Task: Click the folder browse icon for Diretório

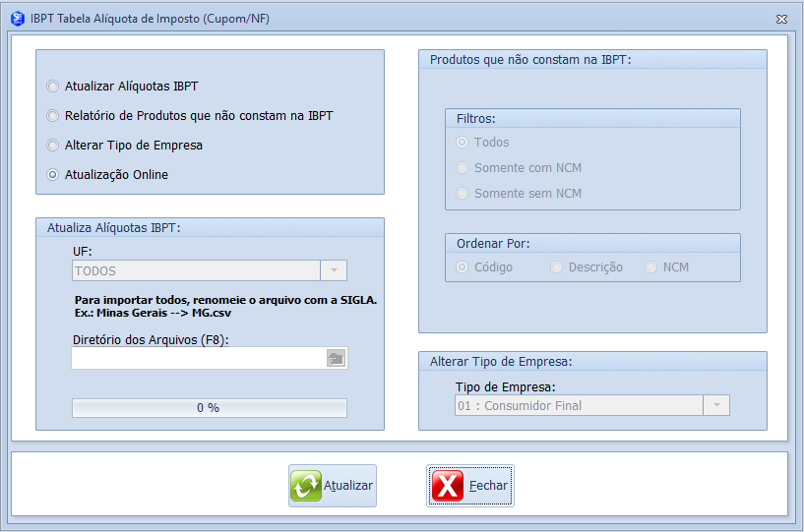Action: 336,359
